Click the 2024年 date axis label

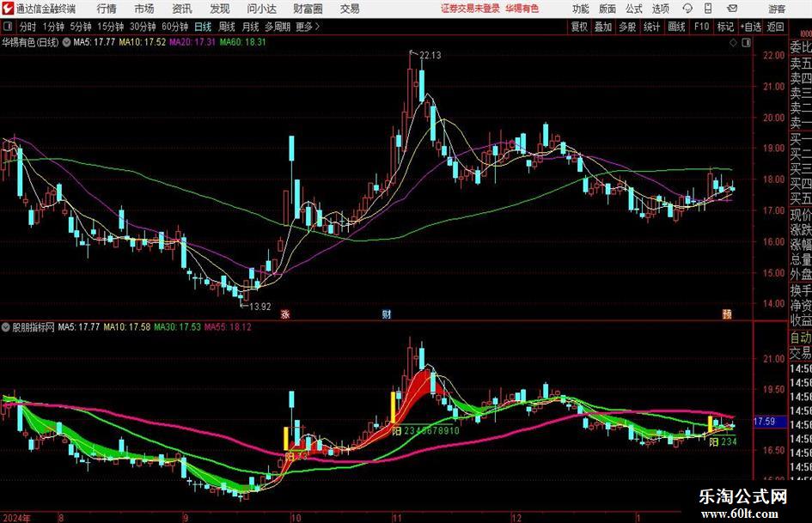coord(16,518)
